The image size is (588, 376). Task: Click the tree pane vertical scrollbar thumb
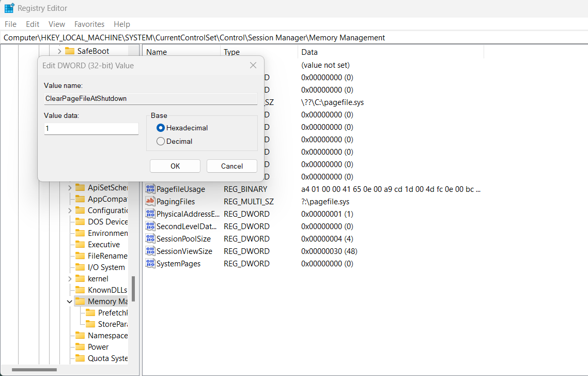click(x=133, y=289)
